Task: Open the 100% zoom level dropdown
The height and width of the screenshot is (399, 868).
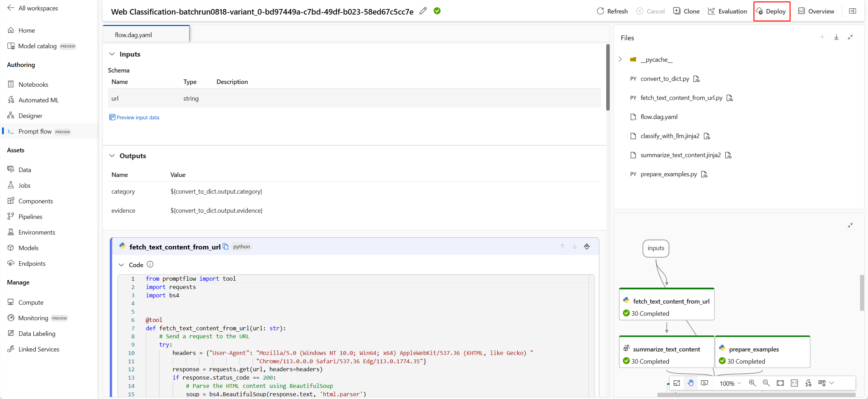Action: [x=730, y=383]
